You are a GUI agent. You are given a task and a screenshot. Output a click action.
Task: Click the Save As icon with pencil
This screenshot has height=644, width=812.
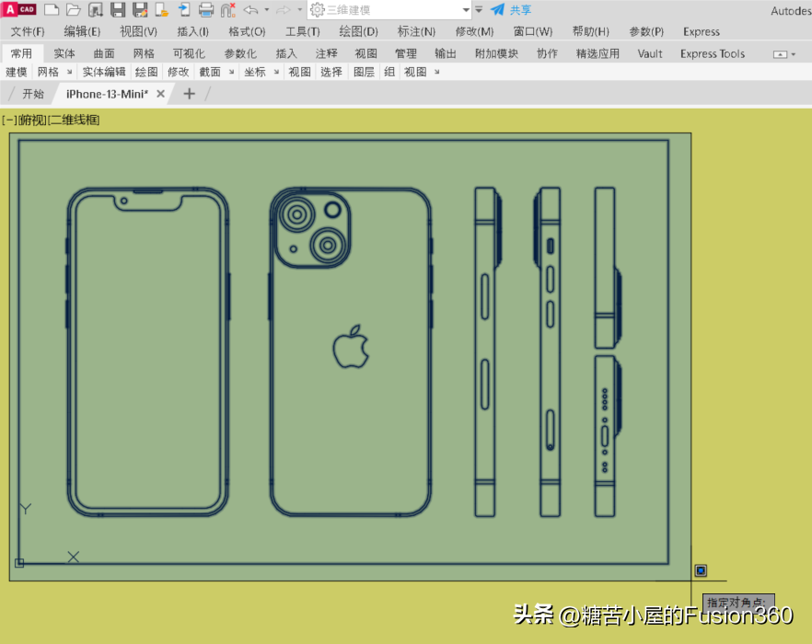pos(140,9)
